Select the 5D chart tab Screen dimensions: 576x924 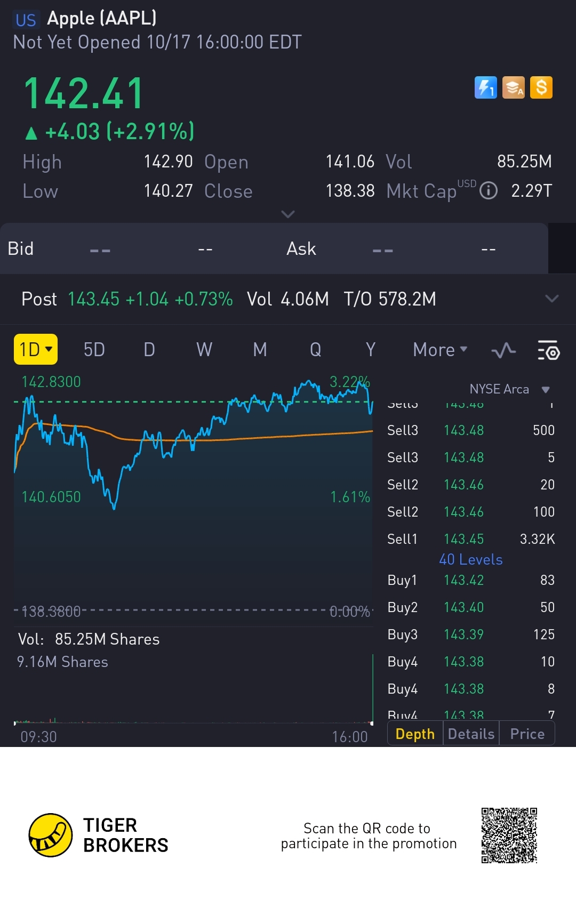[94, 350]
